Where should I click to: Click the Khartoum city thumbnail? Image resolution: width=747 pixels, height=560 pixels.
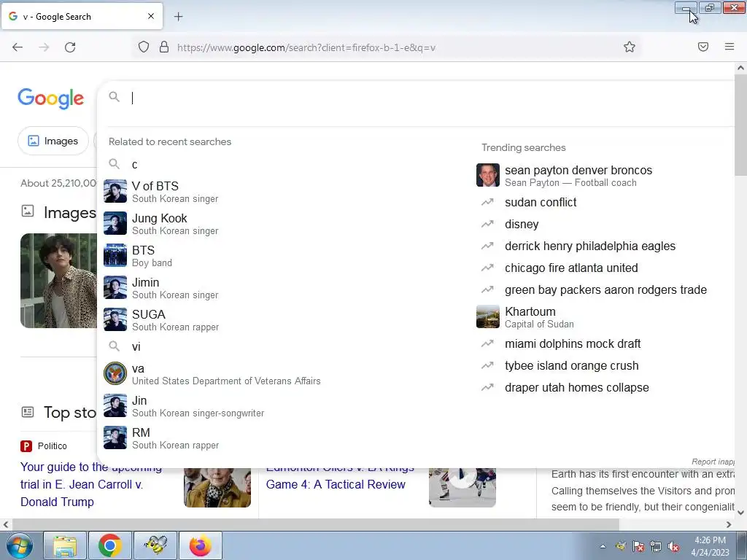pyautogui.click(x=488, y=316)
